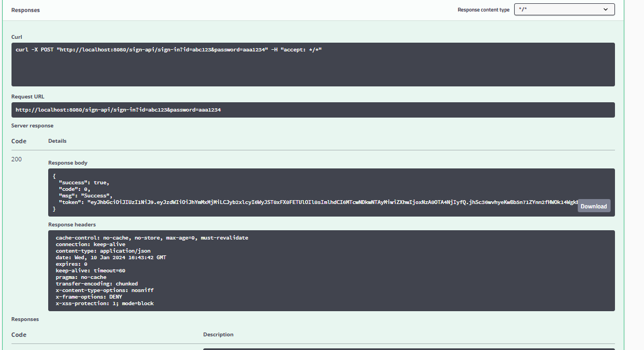Click the "code": 0 line
Viewport: 644px width, 350px height.
(74, 189)
